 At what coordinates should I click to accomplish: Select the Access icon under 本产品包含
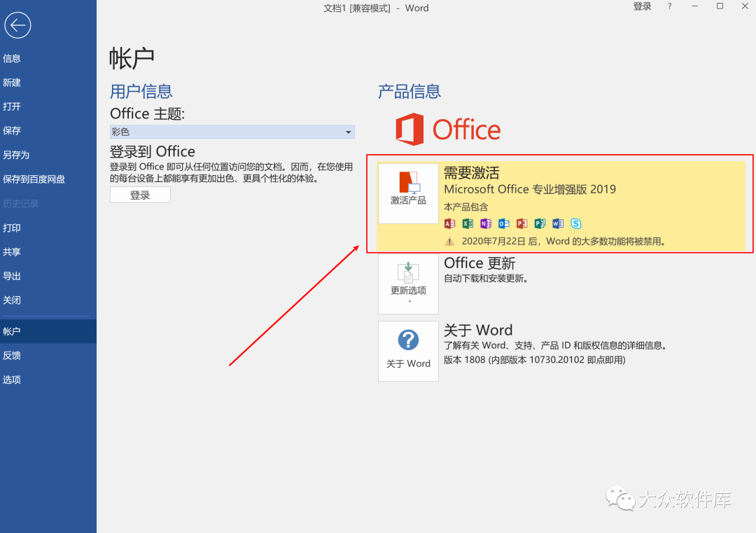pyautogui.click(x=449, y=223)
